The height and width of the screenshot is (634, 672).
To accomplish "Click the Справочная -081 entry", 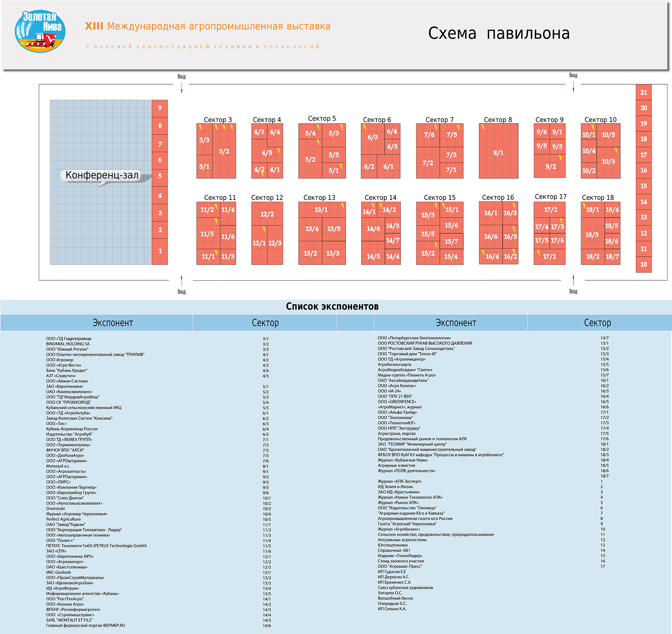I will 394,550.
